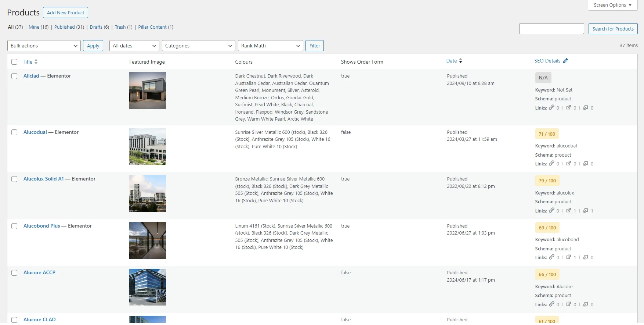Click the 69 / 100 SEO score badge
644x325 pixels.
click(x=547, y=228)
